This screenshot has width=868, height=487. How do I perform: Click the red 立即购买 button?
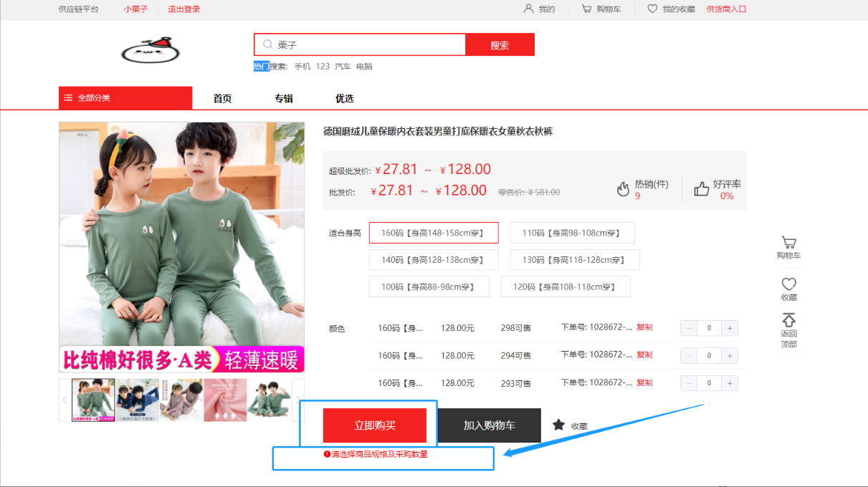pos(374,425)
